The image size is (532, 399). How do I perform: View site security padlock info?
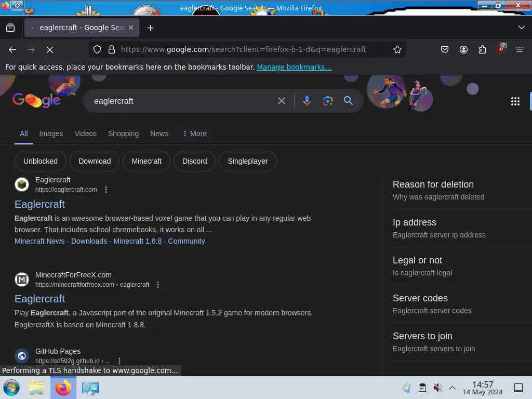point(112,49)
